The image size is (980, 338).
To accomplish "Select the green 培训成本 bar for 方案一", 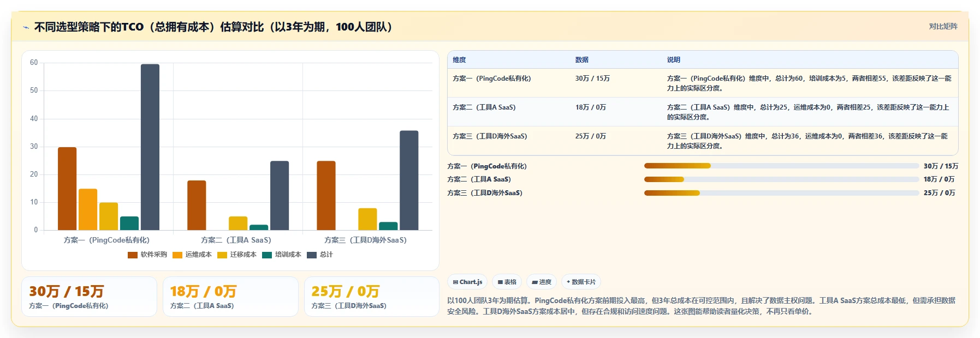I will click(129, 224).
